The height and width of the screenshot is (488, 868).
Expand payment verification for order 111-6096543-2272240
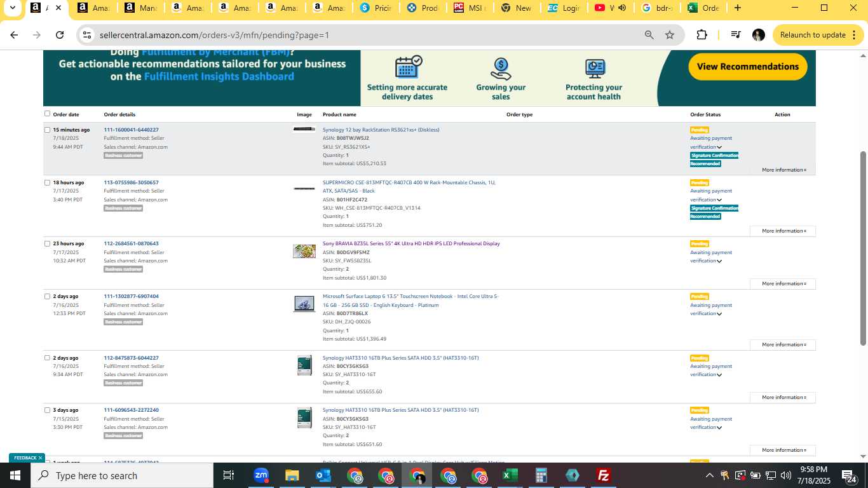point(719,428)
